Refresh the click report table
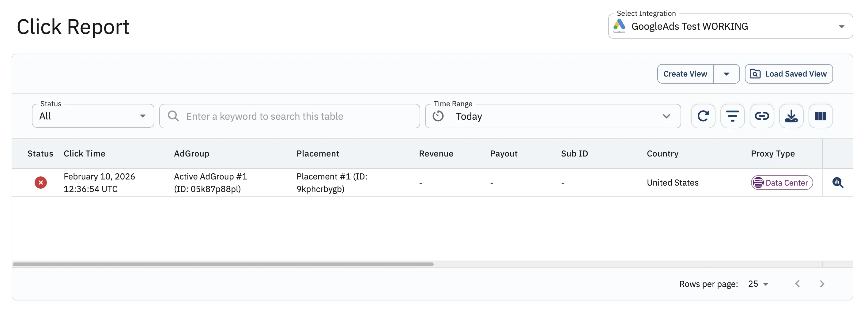The width and height of the screenshot is (868, 313). (703, 116)
